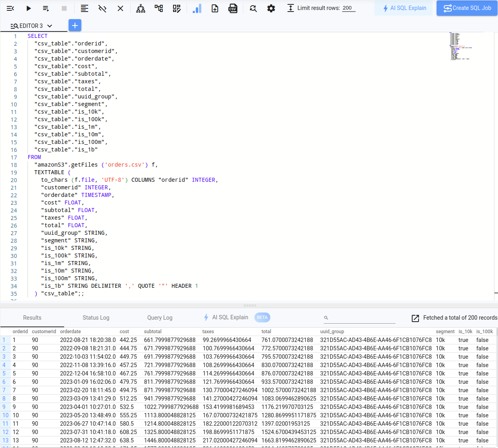
Task: Open the hierarchy tree diagram icon
Action: pyautogui.click(x=141, y=8)
